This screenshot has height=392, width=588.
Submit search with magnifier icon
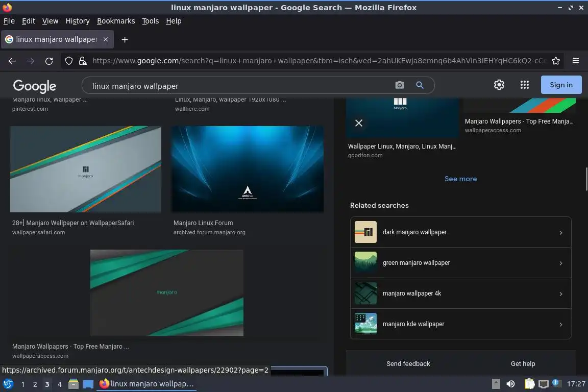pos(420,85)
